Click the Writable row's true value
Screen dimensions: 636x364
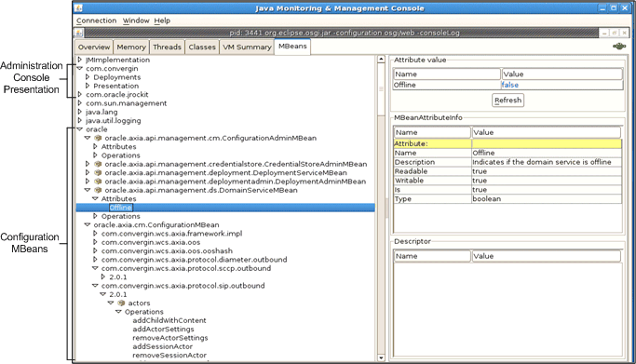point(547,181)
